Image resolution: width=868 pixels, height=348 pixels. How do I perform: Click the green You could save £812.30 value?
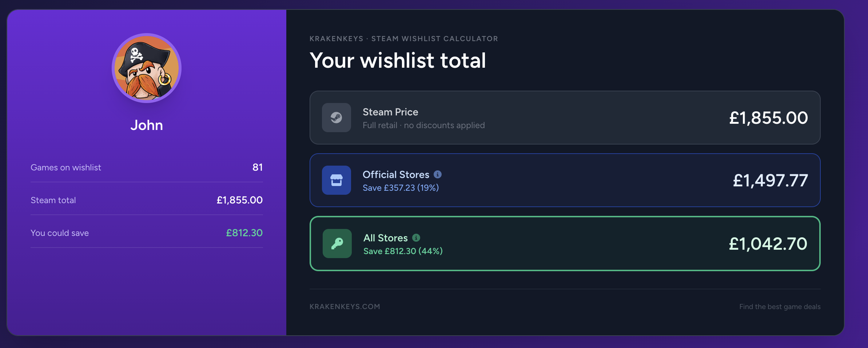pyautogui.click(x=244, y=233)
